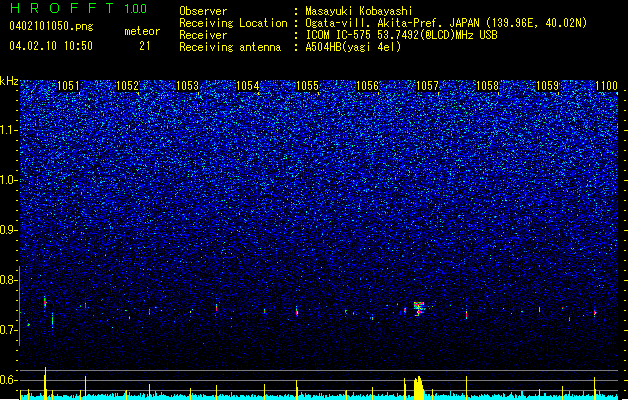Viewport: 629px width, 400px height.
Task: Click the 'Observer' label
Action: tap(203, 11)
